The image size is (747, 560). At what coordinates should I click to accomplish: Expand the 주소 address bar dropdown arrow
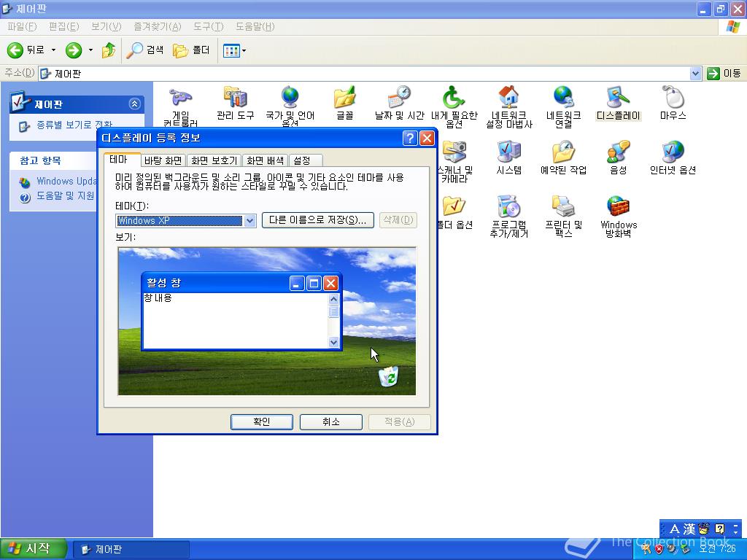pyautogui.click(x=695, y=74)
